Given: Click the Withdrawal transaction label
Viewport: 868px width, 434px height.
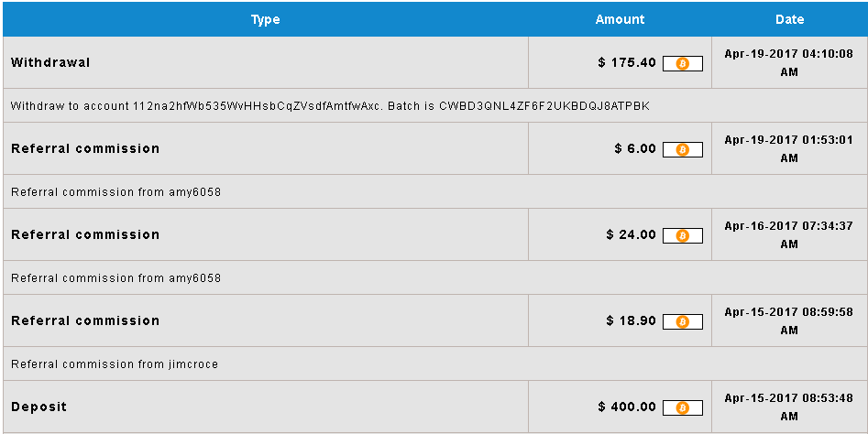Looking at the screenshot, I should pyautogui.click(x=50, y=62).
